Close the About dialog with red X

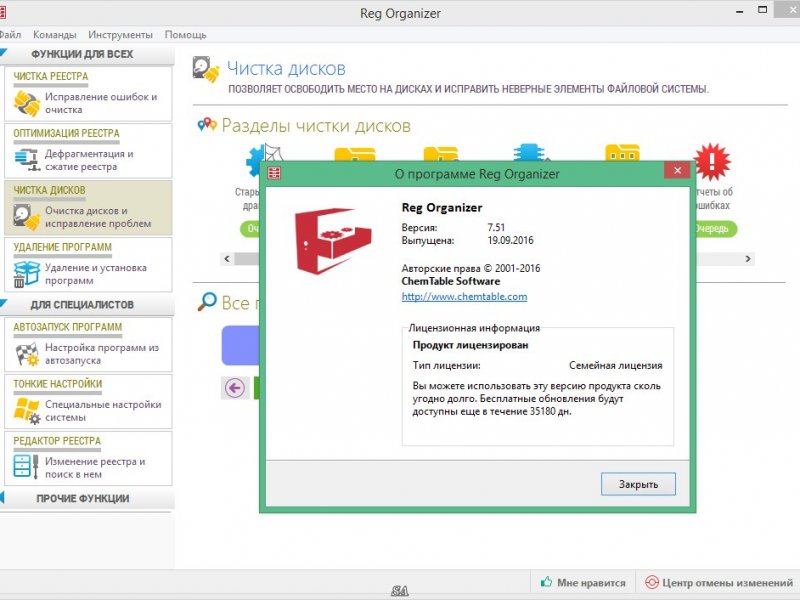(677, 170)
